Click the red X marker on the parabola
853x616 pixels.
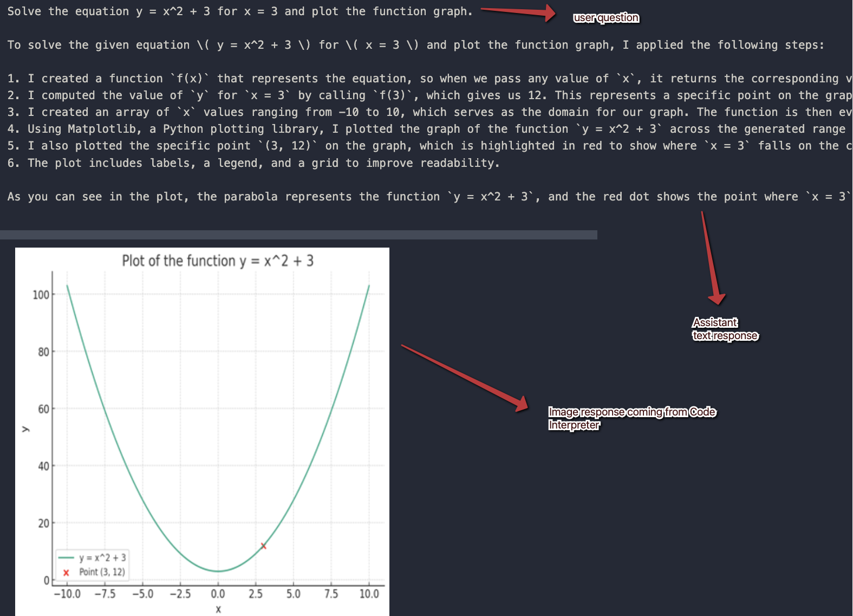point(263,546)
